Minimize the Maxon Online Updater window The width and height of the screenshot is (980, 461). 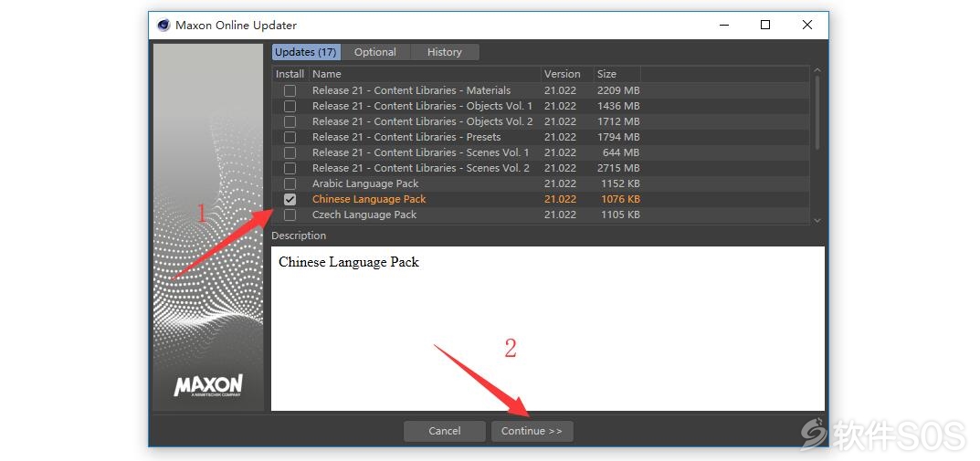(724, 25)
